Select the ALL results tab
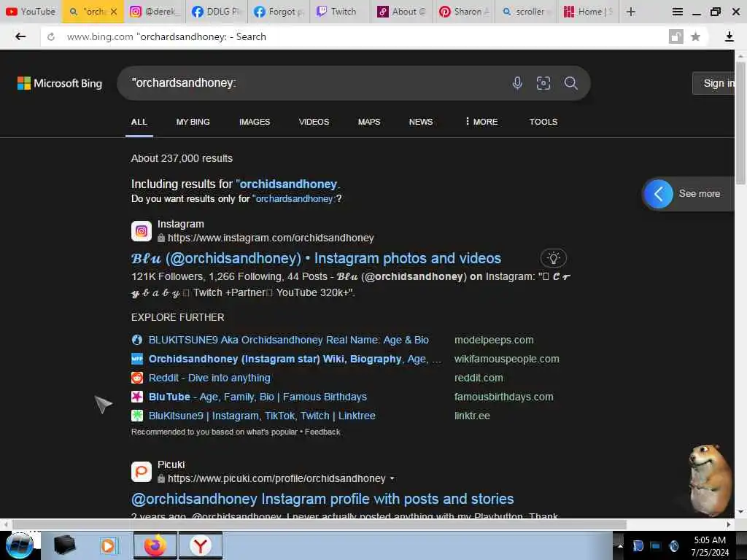 click(x=139, y=122)
